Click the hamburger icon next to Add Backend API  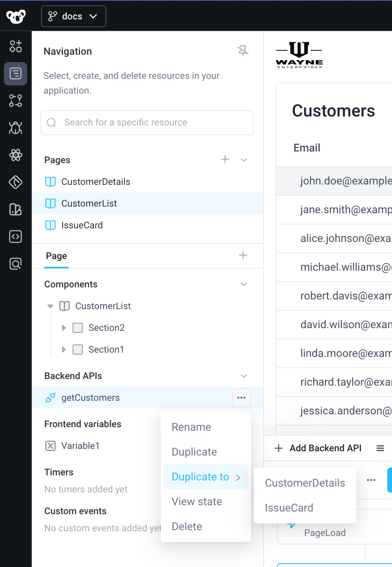pyautogui.click(x=380, y=448)
